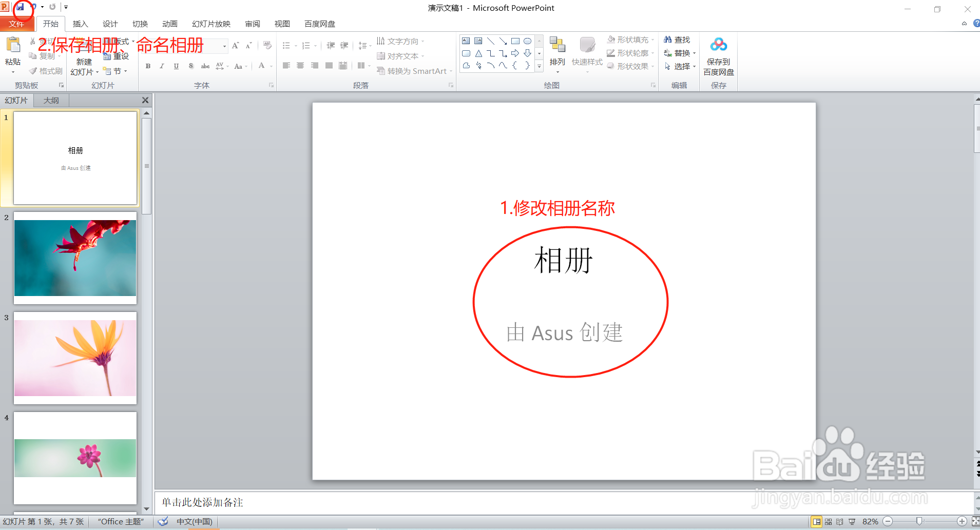Screen dimensions: 980x530
Task: Select the Rounded Rectangle shape
Action: click(466, 53)
